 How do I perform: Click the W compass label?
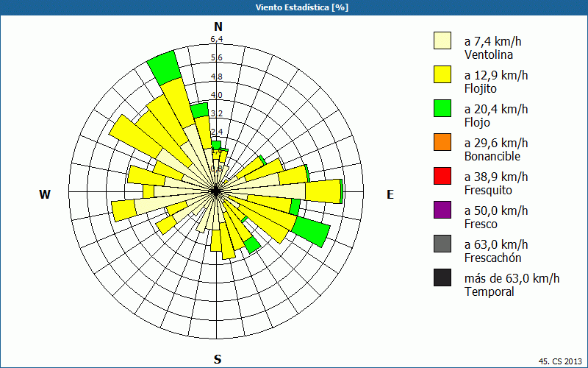click(45, 194)
